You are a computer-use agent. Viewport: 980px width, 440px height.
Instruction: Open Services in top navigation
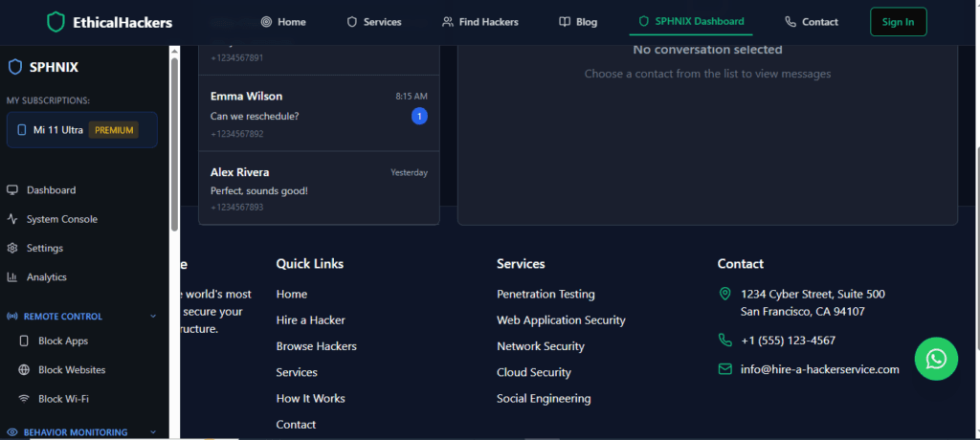coord(374,22)
